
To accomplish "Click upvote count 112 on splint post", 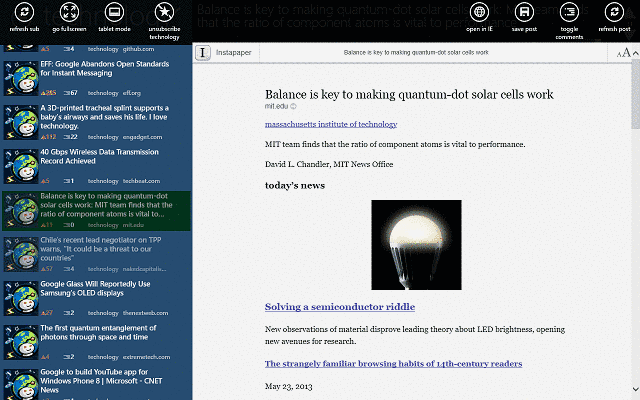I will [48, 137].
